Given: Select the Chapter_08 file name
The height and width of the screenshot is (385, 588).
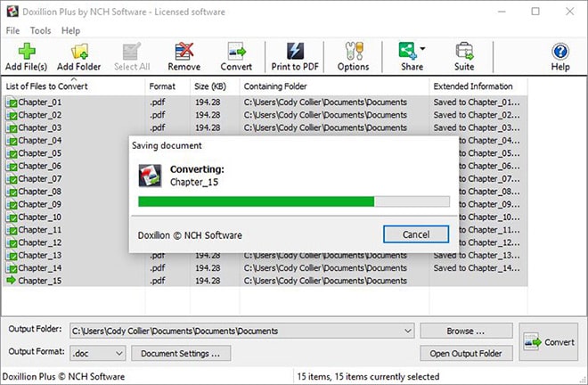Looking at the screenshot, I should pos(40,192).
